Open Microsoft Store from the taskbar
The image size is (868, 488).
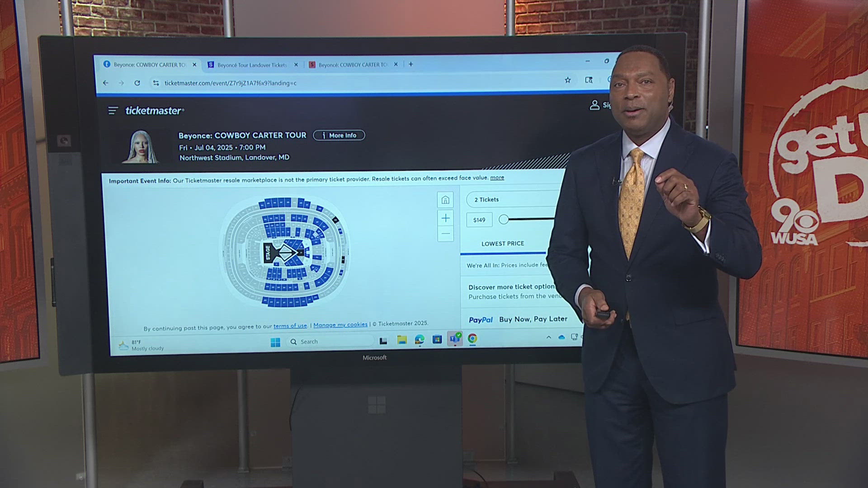(x=437, y=339)
